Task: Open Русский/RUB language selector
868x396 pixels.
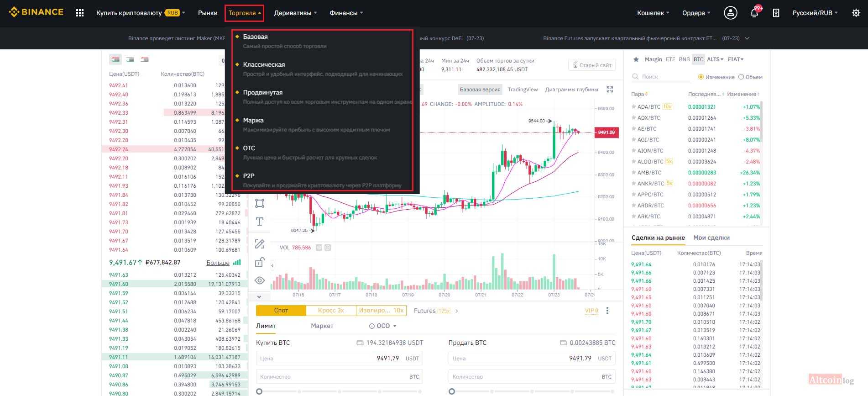Action: 815,13
